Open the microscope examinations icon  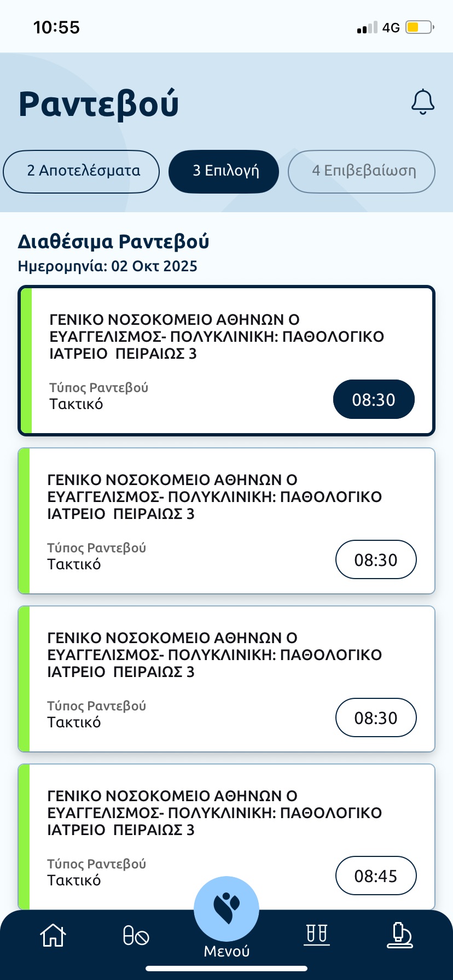399,935
